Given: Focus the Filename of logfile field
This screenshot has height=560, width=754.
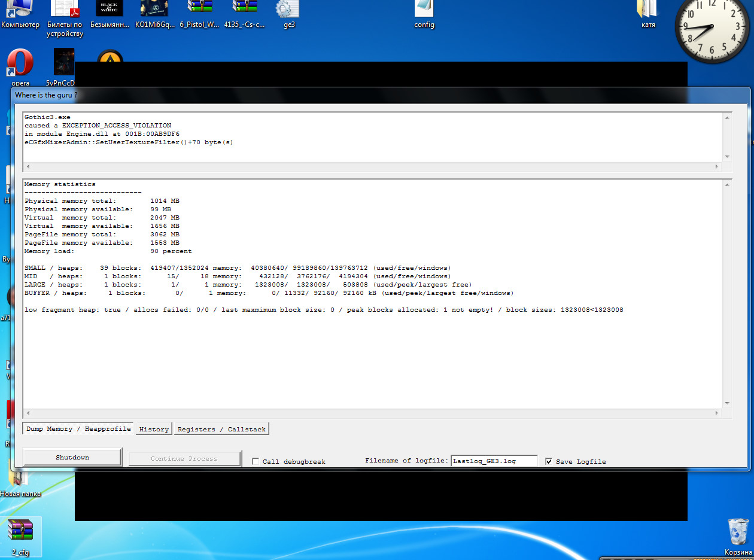Looking at the screenshot, I should (x=494, y=461).
